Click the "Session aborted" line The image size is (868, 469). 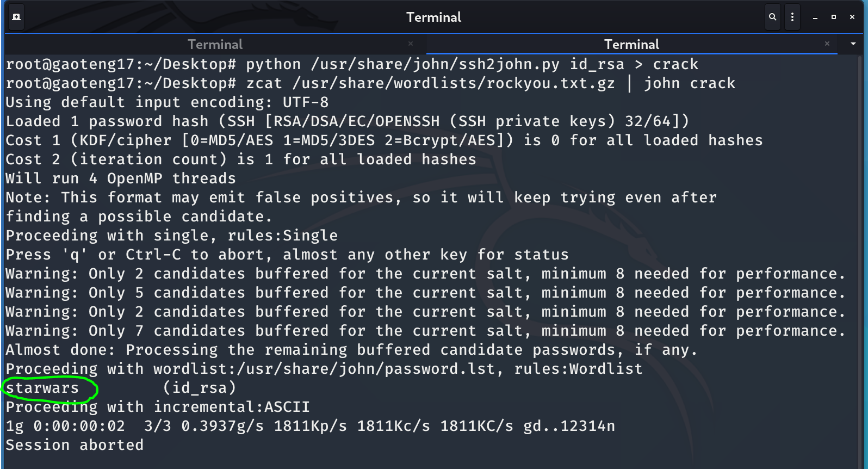[x=75, y=445]
